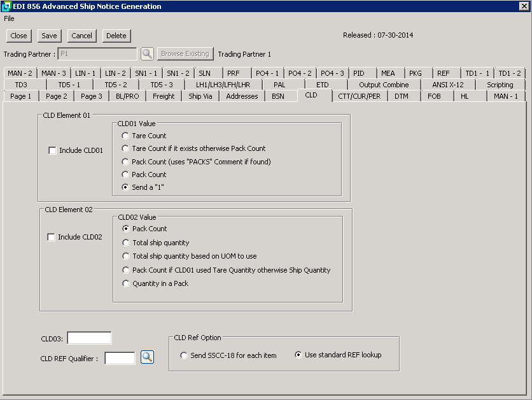Click into the CLD03 text field
The height and width of the screenshot is (400, 532).
[89, 338]
